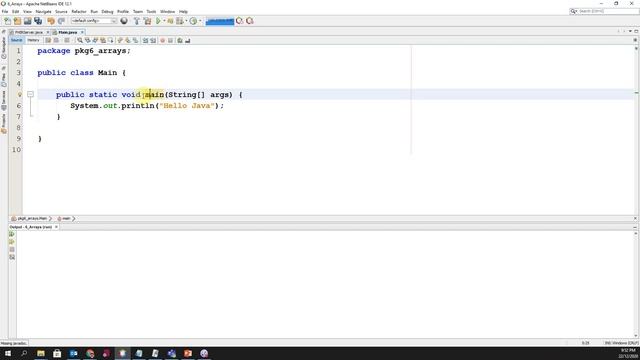Click the Shift Line Right icon

[x=153, y=40]
